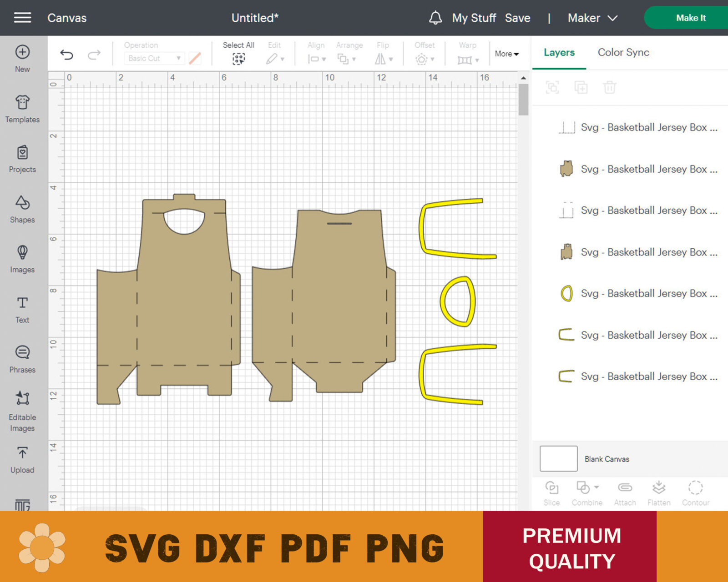Click the Blank Canvas white swatch
The width and height of the screenshot is (728, 582).
click(x=558, y=458)
